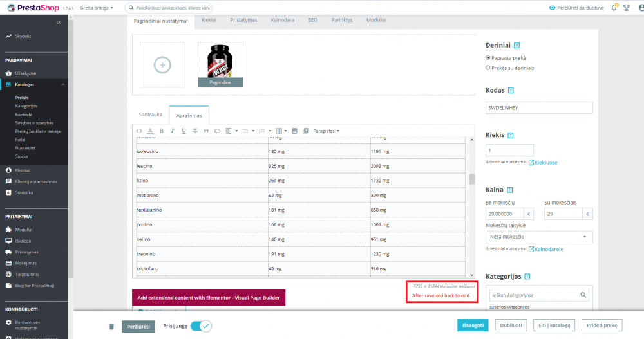Viewport: 644px width, 339px height.
Task: Open Paragrafas format dropdown
Action: [326, 131]
